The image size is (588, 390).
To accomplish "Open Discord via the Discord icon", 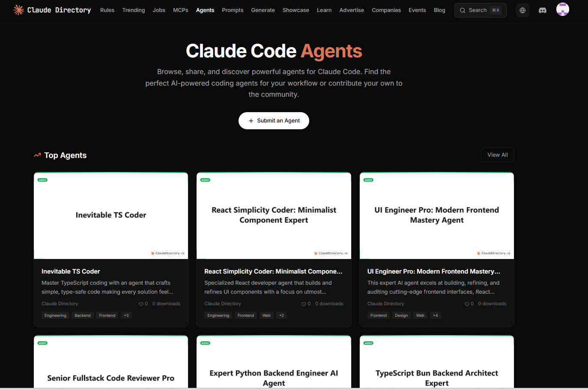I will (543, 10).
